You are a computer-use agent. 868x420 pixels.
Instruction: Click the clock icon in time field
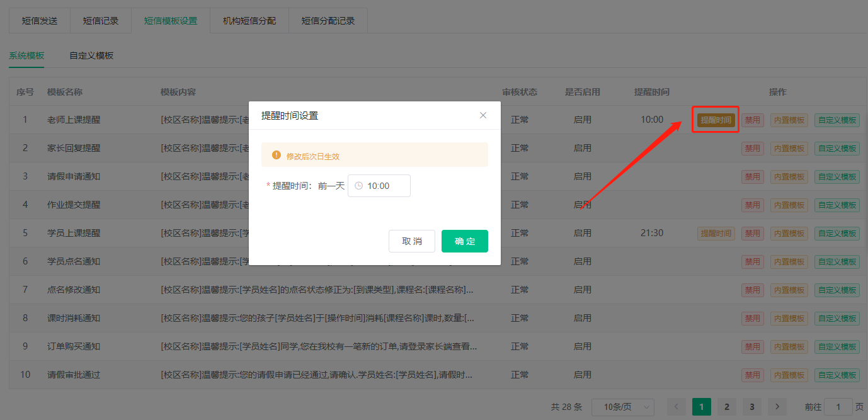coord(359,186)
